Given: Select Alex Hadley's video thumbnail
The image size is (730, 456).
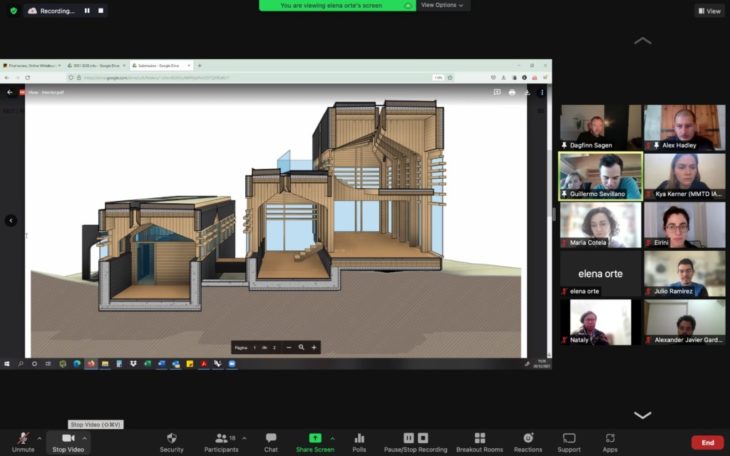Looking at the screenshot, I should click(684, 128).
